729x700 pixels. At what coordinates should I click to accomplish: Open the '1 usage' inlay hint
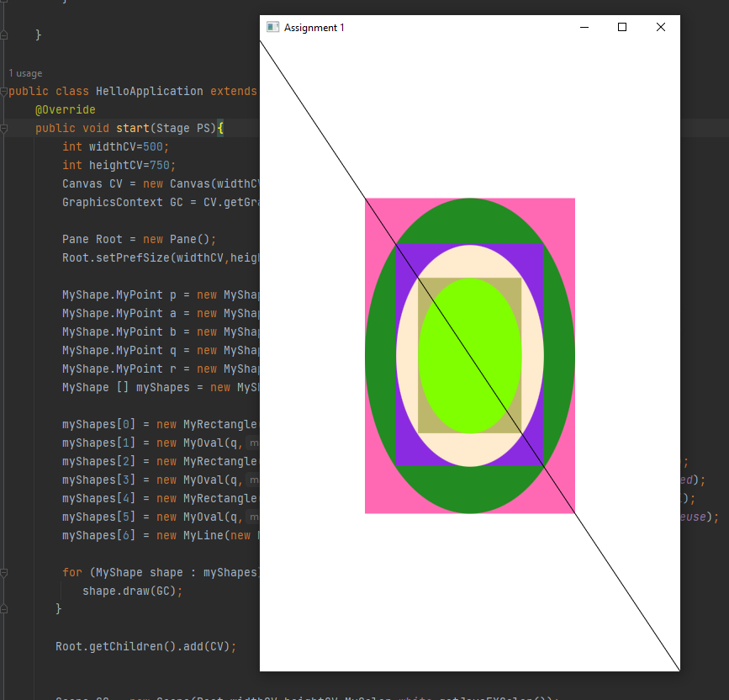click(25, 73)
